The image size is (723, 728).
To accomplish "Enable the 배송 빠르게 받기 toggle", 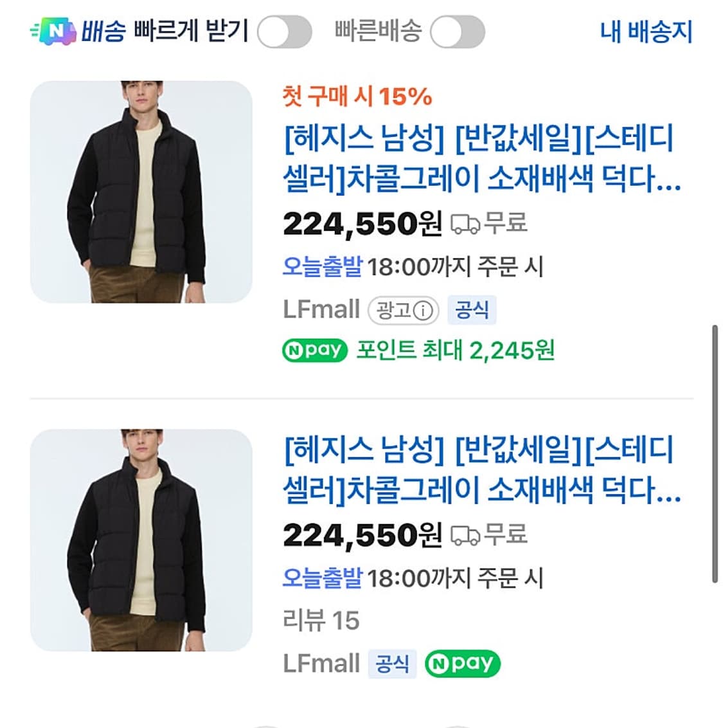I will point(283,32).
